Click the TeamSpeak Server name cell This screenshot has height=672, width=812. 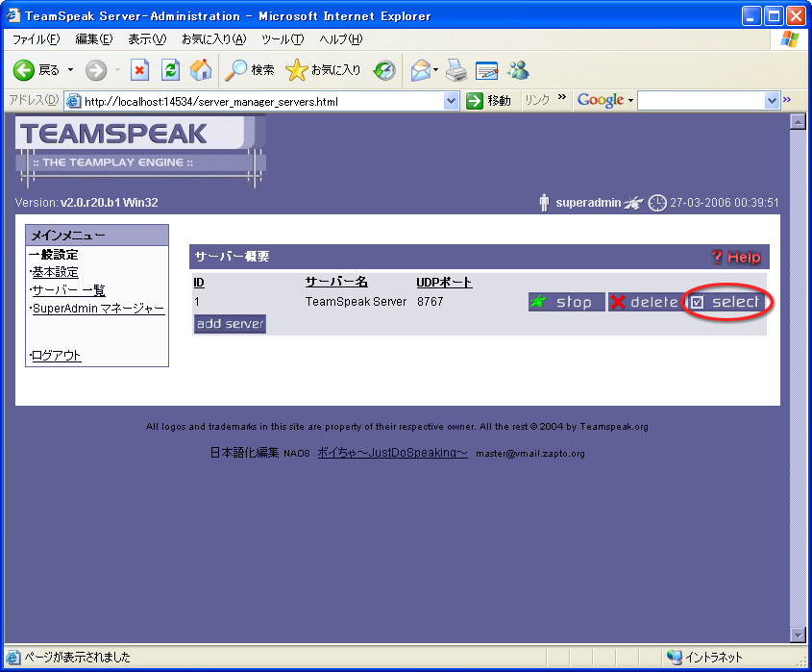(356, 302)
